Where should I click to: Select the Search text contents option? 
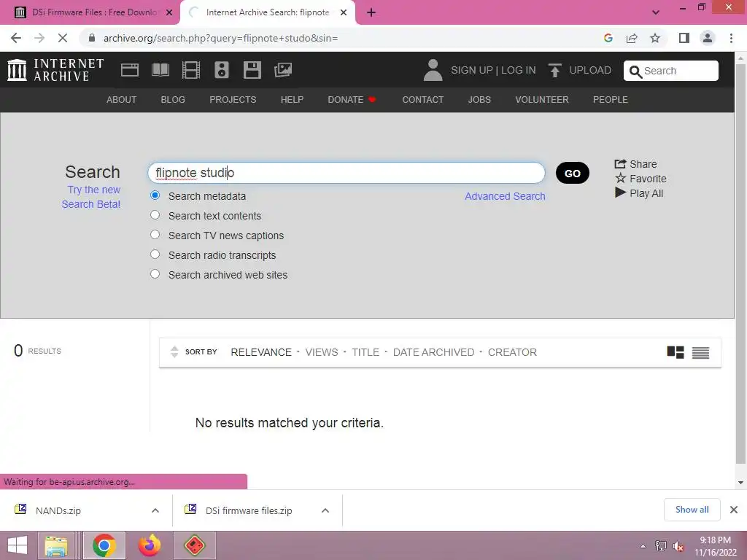[x=155, y=215]
